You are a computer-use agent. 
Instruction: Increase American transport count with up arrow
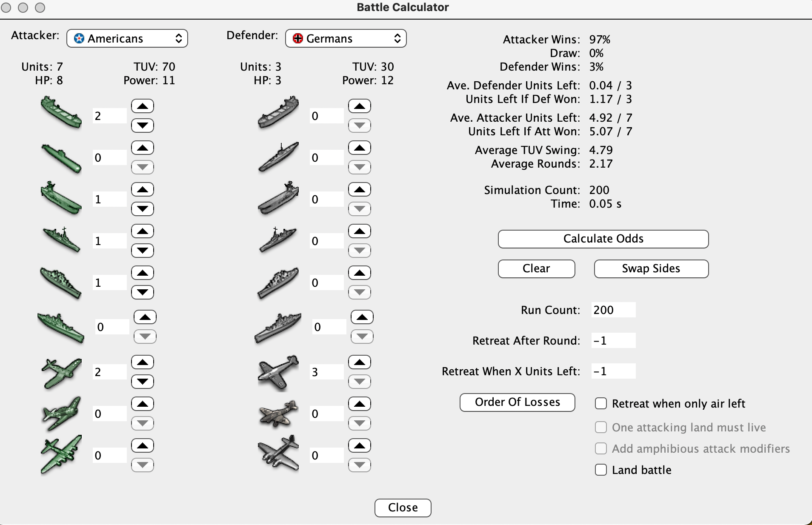(x=143, y=106)
